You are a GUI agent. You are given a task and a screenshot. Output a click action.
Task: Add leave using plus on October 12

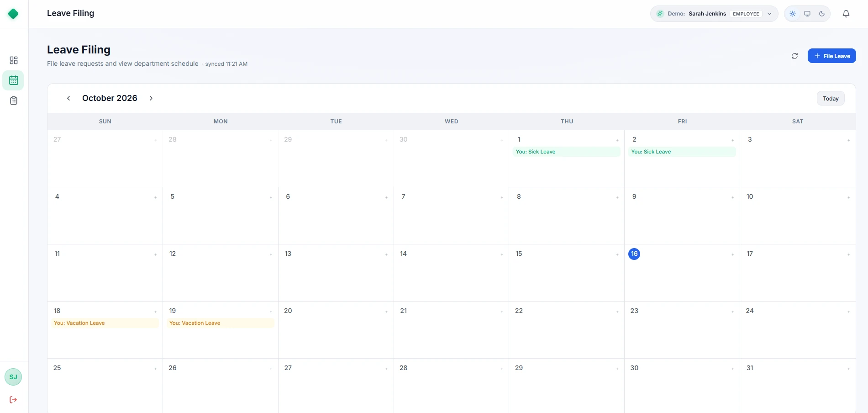(271, 254)
